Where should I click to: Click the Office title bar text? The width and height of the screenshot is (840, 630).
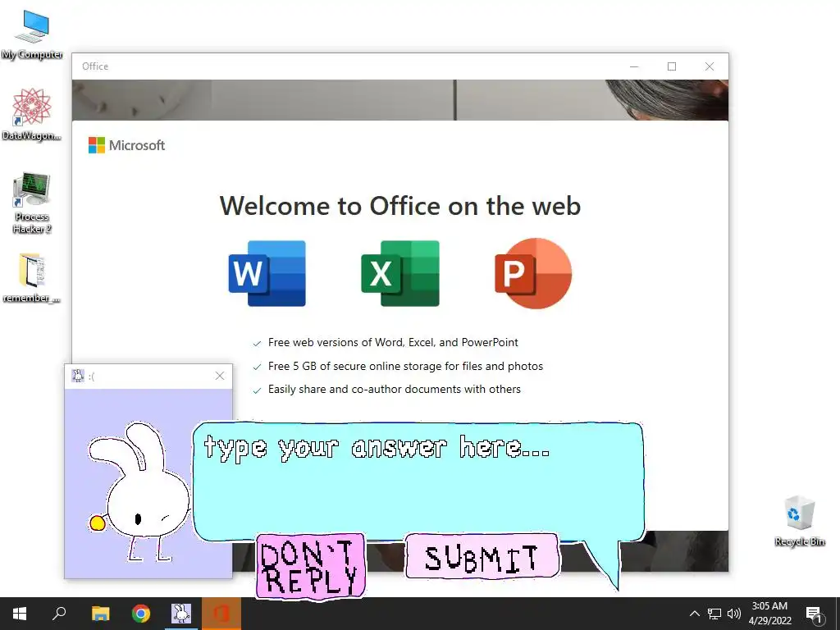[95, 66]
